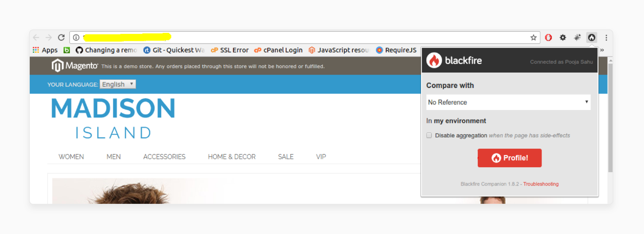The height and width of the screenshot is (234, 644).
Task: Open the MEN navigation menu
Action: tap(114, 157)
